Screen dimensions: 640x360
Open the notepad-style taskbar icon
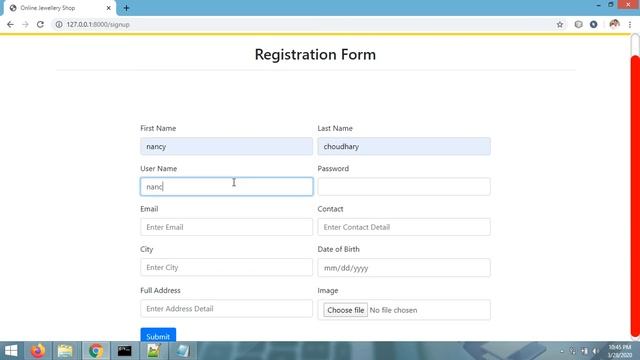coord(183,351)
